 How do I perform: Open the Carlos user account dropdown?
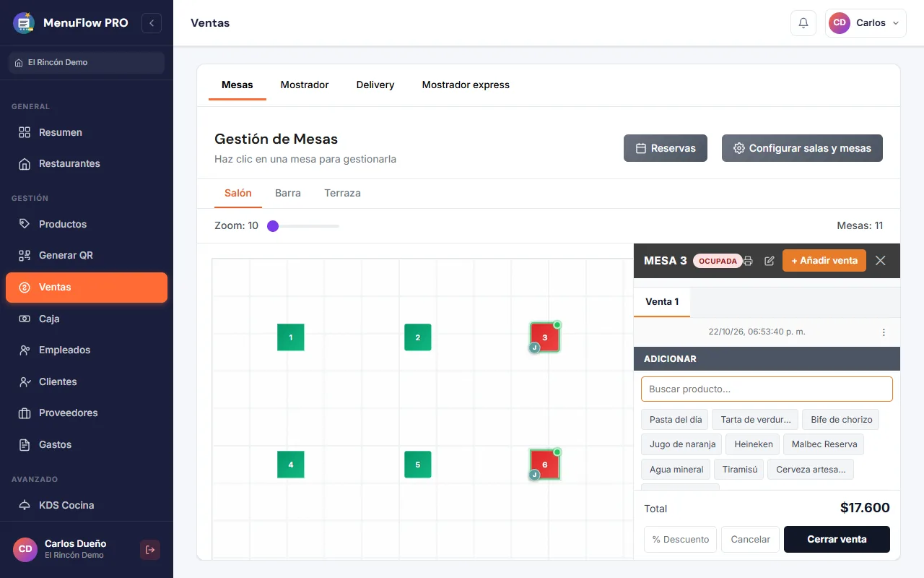(x=866, y=23)
